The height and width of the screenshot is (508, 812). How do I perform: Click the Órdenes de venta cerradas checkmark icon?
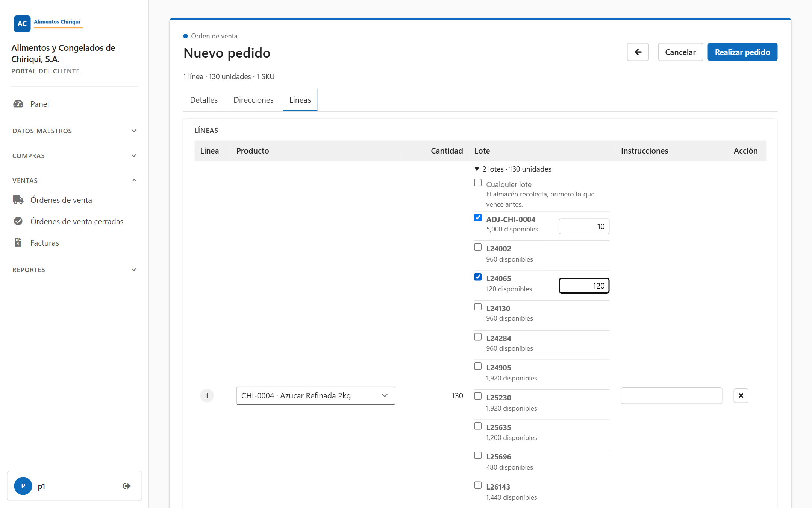(18, 221)
